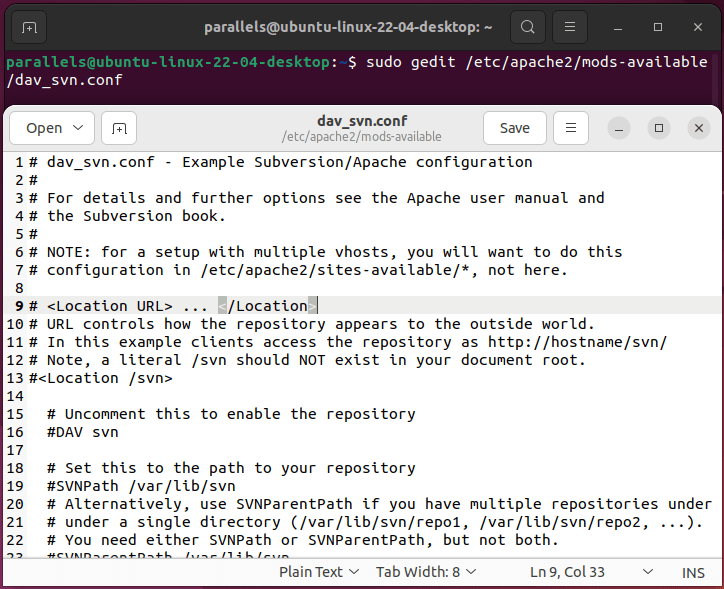
Task: Click line number 17 in the gutter
Action: pos(15,450)
